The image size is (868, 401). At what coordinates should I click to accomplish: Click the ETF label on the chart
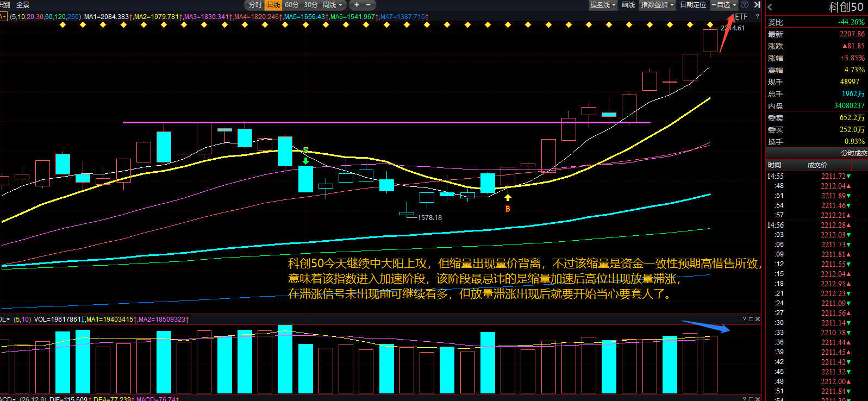(x=741, y=17)
